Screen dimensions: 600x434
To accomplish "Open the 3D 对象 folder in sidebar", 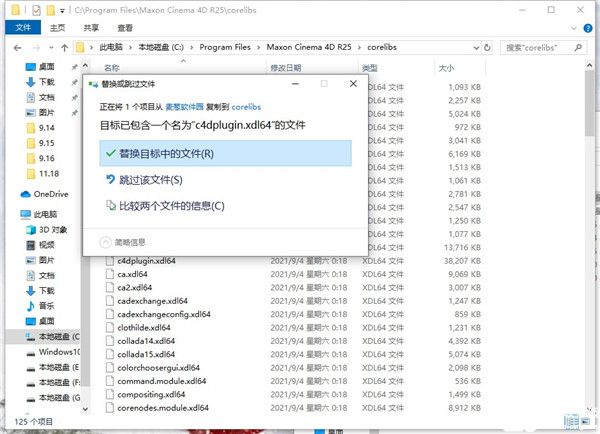I will click(50, 229).
